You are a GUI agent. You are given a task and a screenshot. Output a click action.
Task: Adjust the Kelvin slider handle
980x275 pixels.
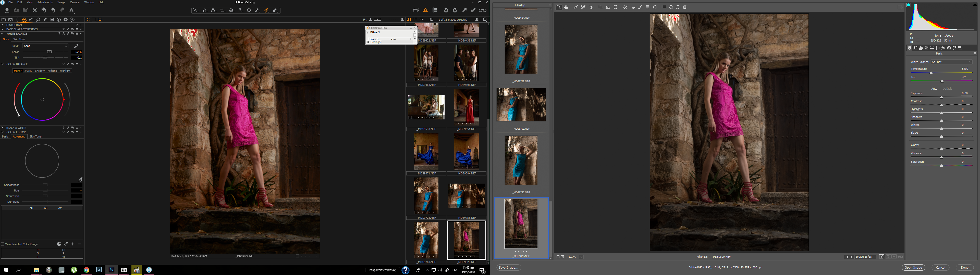coord(49,52)
